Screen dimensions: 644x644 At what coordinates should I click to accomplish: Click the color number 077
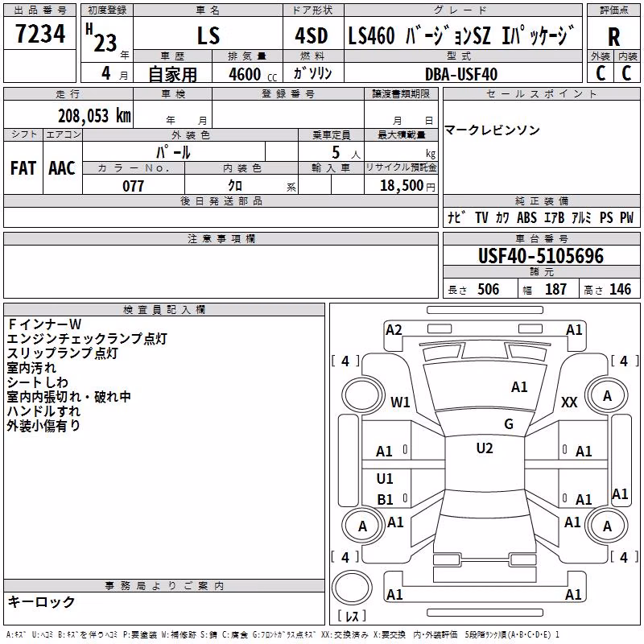[x=133, y=186]
